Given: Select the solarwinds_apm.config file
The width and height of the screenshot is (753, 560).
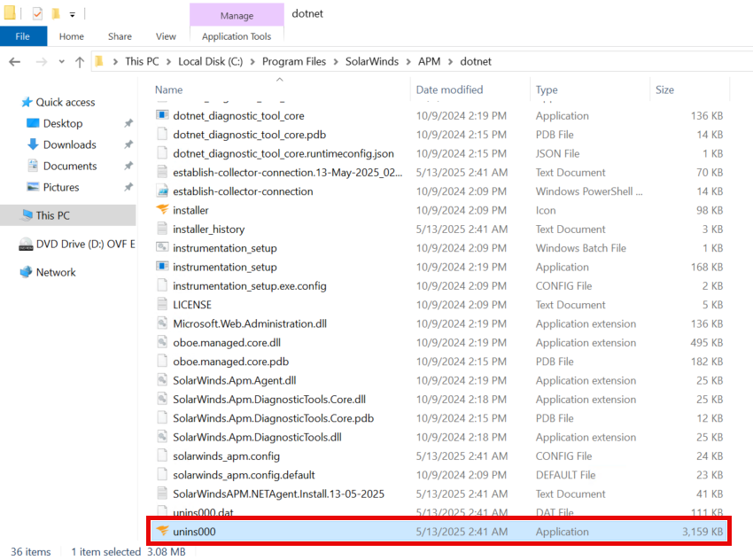Looking at the screenshot, I should [226, 456].
